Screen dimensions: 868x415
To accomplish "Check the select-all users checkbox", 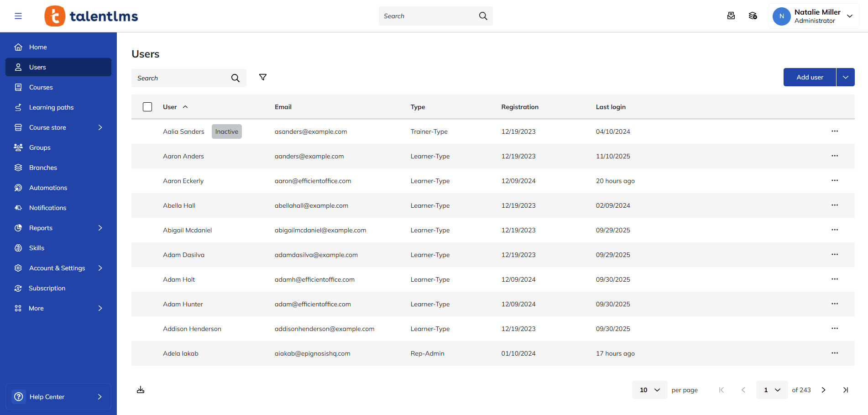I will (x=147, y=106).
